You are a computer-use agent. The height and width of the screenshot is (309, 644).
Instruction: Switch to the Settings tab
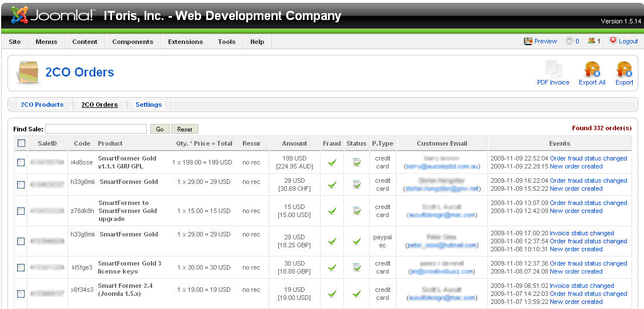(149, 105)
